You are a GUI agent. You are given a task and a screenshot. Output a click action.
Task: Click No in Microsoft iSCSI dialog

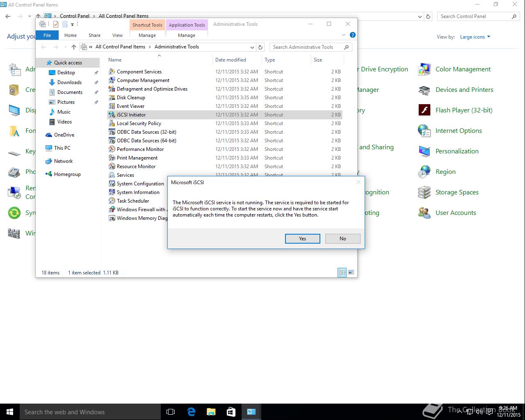point(342,239)
